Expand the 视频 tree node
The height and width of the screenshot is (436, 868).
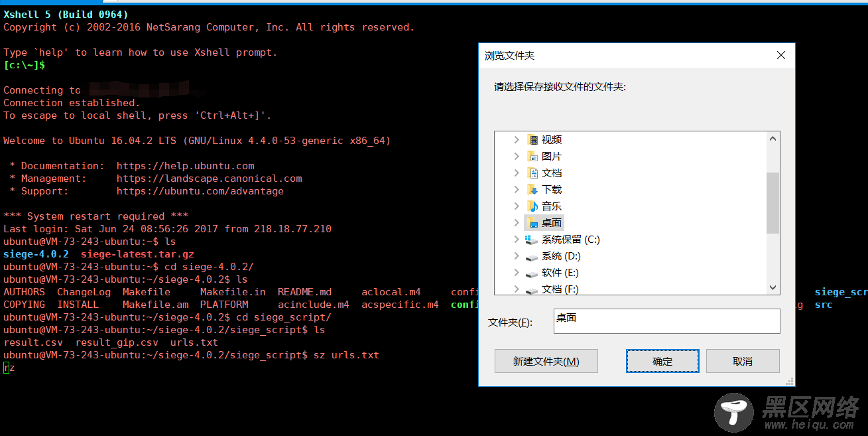pyautogui.click(x=517, y=139)
